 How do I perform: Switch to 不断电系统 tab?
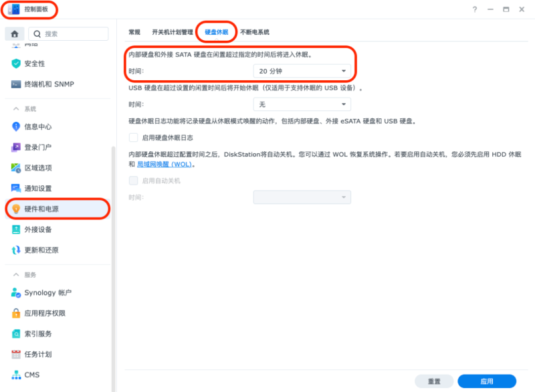[x=255, y=32]
